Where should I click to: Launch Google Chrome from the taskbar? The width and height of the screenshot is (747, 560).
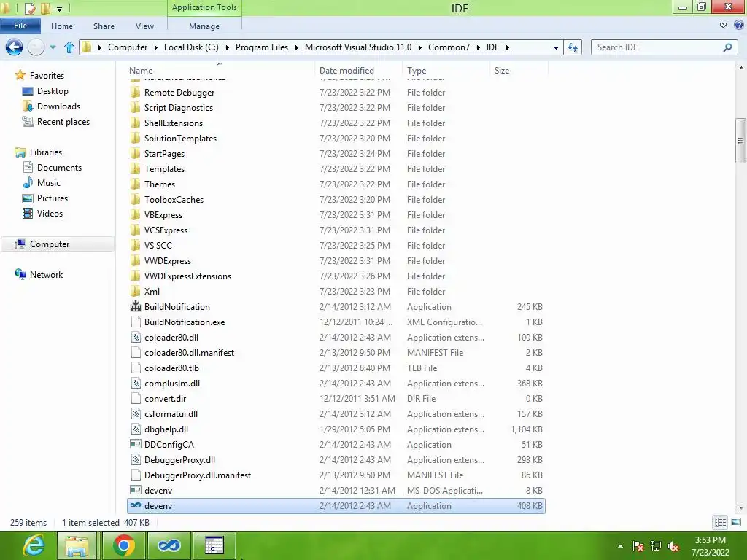tap(123, 545)
